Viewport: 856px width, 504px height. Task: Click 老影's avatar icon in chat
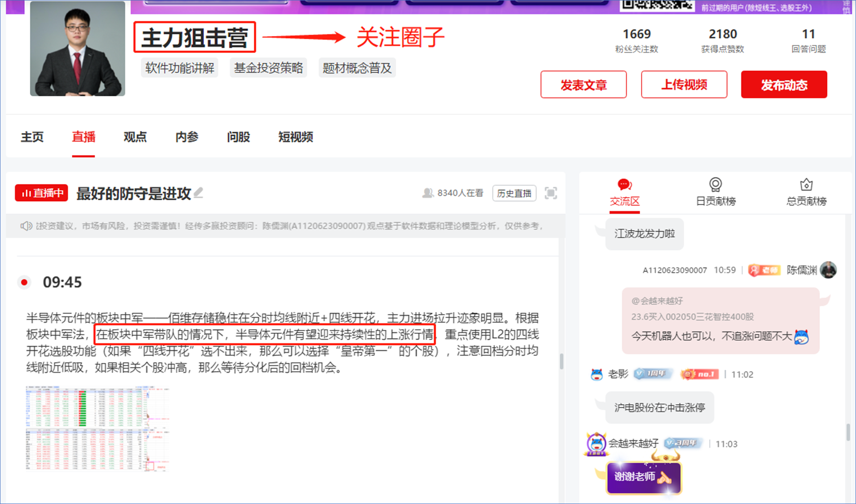(x=597, y=374)
